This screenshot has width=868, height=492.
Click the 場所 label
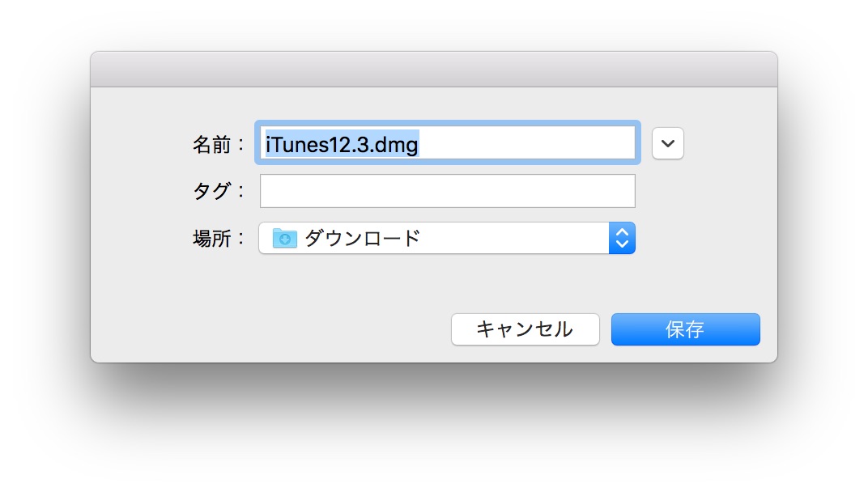tap(218, 239)
